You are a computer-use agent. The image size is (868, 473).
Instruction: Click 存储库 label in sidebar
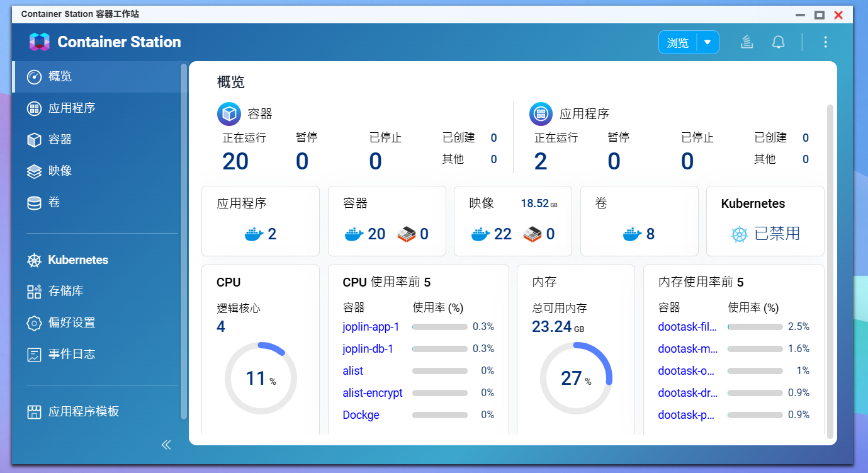click(66, 292)
